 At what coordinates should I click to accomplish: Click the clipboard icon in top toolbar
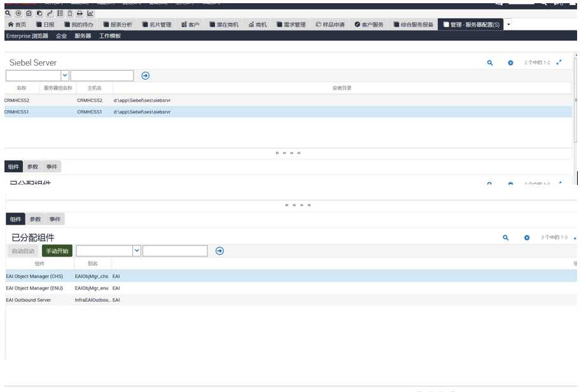(x=70, y=13)
